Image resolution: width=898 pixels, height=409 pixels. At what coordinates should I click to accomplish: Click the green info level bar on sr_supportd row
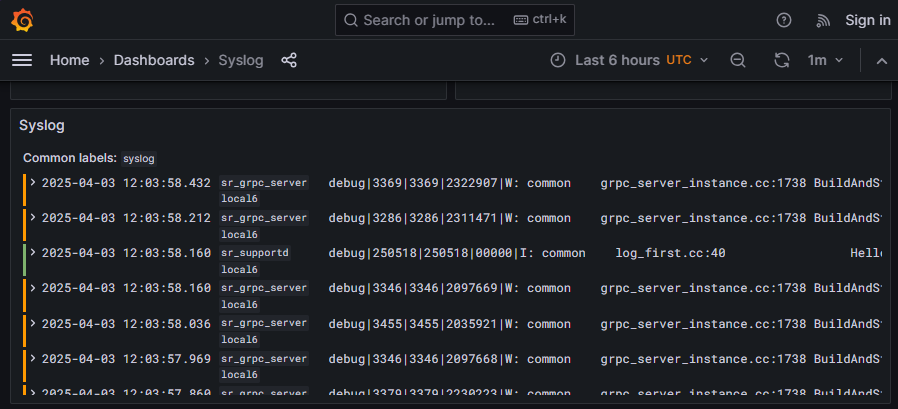[24, 261]
